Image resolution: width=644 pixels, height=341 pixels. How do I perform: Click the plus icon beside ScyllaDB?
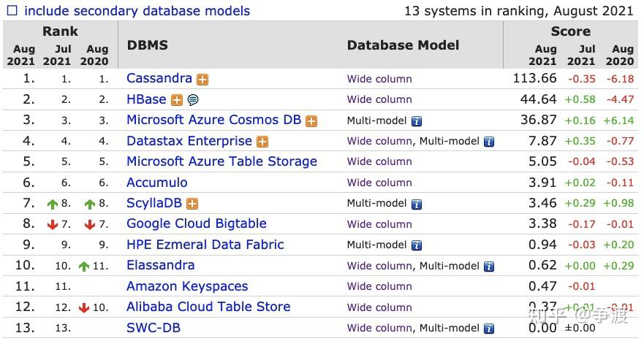[x=192, y=204]
